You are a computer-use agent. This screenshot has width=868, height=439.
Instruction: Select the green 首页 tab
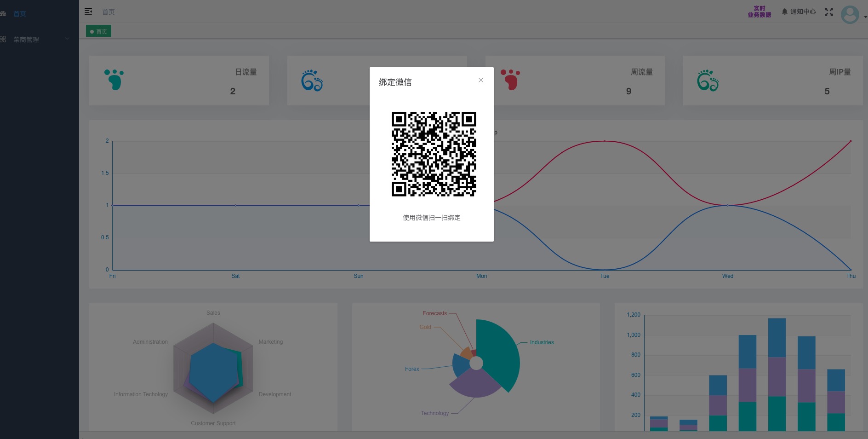pyautogui.click(x=98, y=31)
